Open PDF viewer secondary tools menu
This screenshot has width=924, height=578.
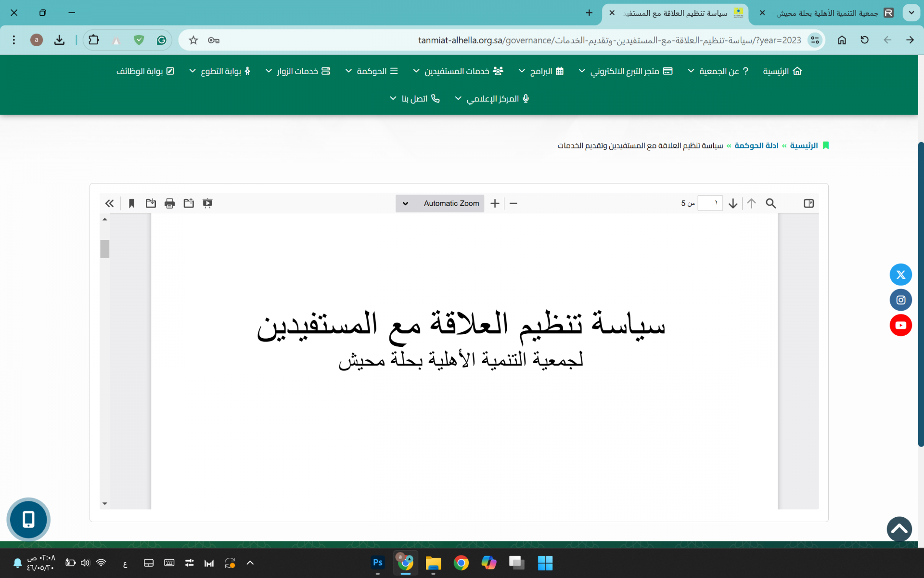(x=110, y=203)
